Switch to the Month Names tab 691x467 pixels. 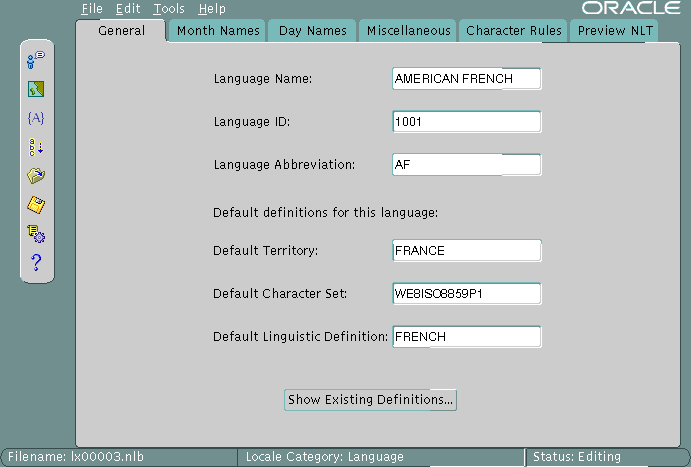click(218, 31)
